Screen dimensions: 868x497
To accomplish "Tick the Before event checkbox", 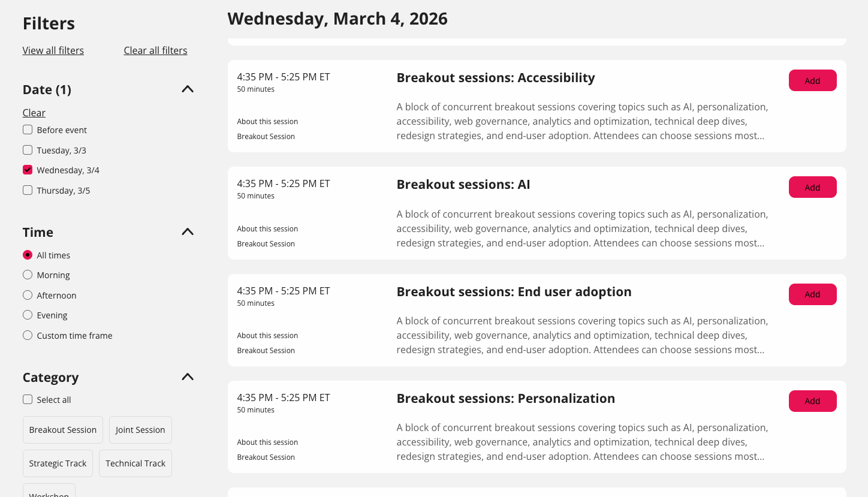I will (x=28, y=130).
